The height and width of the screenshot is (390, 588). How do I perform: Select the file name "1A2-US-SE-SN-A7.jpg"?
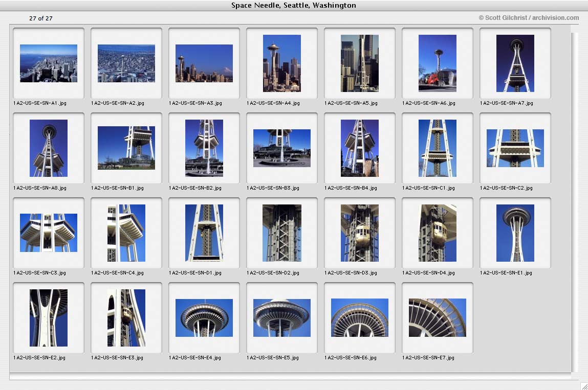coord(507,103)
